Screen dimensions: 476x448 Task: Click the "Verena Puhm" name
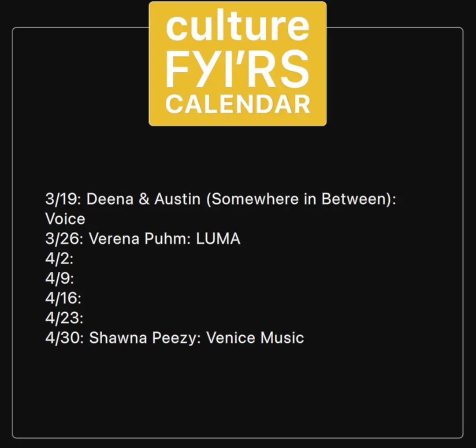140,239
